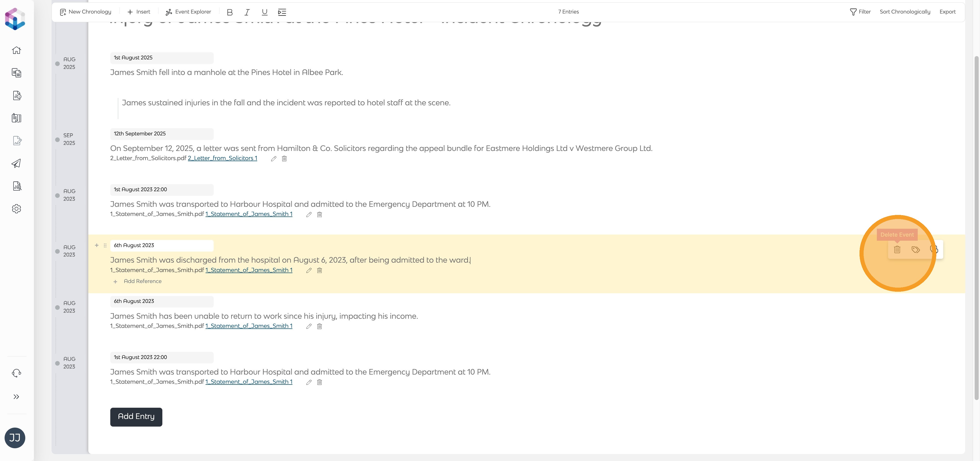Open the 2_Letter_from_Solicitors 1 link
The image size is (980, 461).
(223, 159)
